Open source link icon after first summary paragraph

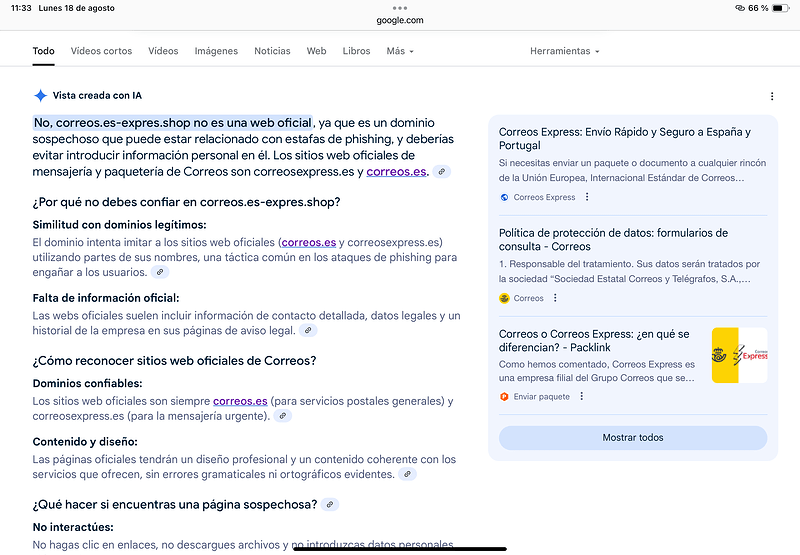(442, 172)
